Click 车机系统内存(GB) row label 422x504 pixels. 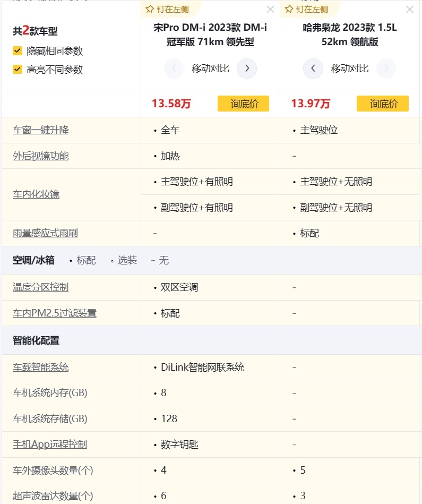pos(50,393)
